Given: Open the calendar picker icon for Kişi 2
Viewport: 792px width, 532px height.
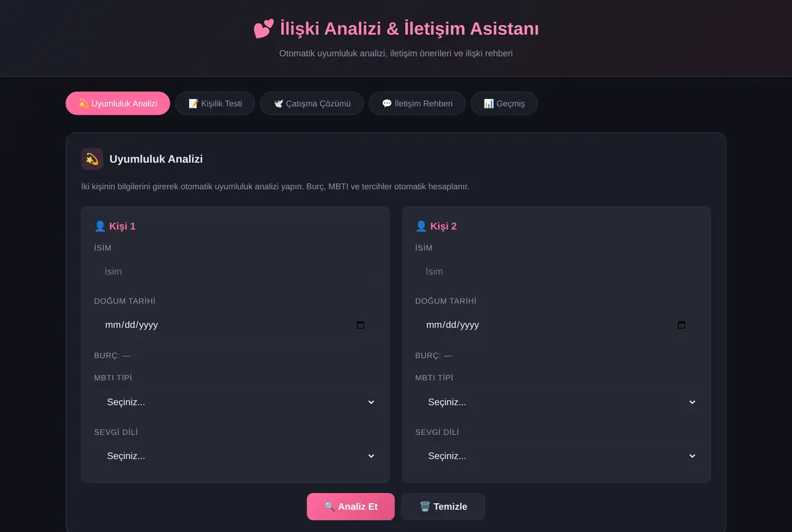Looking at the screenshot, I should (x=682, y=325).
